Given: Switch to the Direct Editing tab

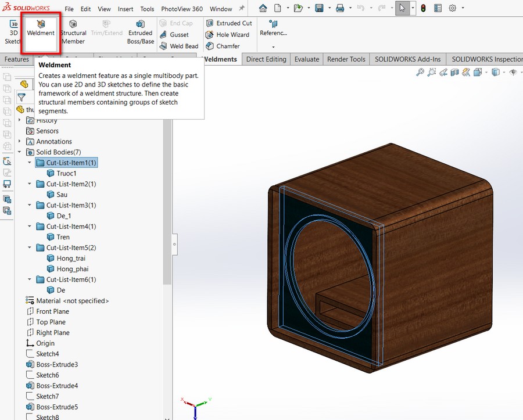Looking at the screenshot, I should pos(266,59).
